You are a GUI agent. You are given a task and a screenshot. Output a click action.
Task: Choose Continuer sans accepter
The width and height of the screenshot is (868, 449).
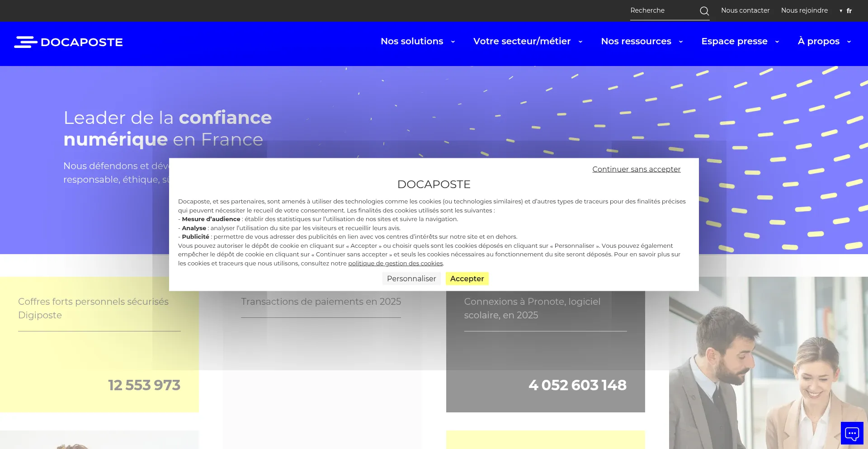click(x=636, y=169)
